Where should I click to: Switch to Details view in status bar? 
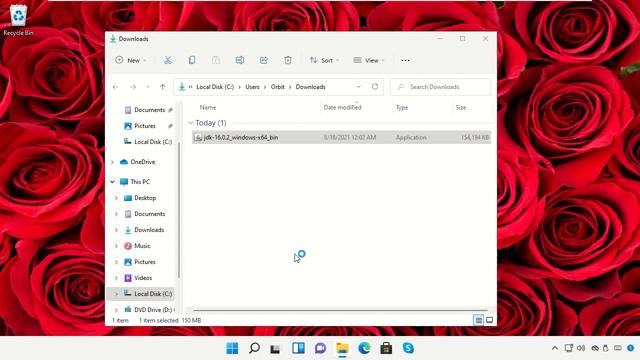click(478, 320)
